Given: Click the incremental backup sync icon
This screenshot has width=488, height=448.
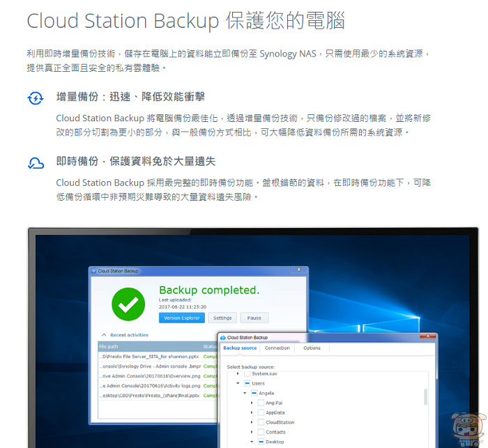Looking at the screenshot, I should tap(36, 98).
